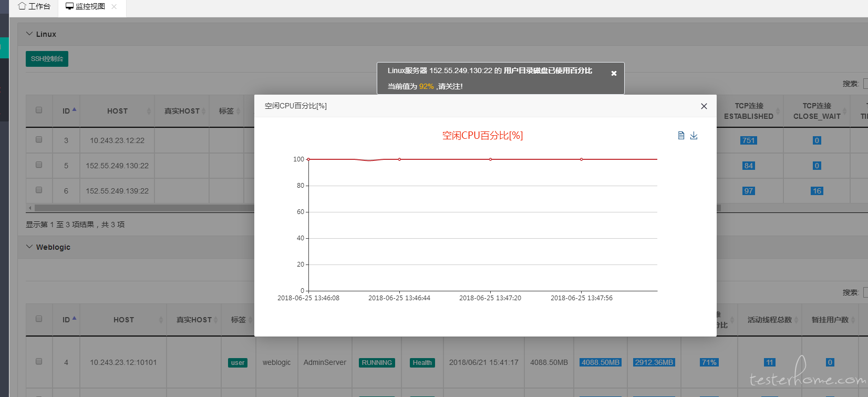Image resolution: width=868 pixels, height=397 pixels.
Task: Click the Health status badge
Action: click(x=422, y=363)
